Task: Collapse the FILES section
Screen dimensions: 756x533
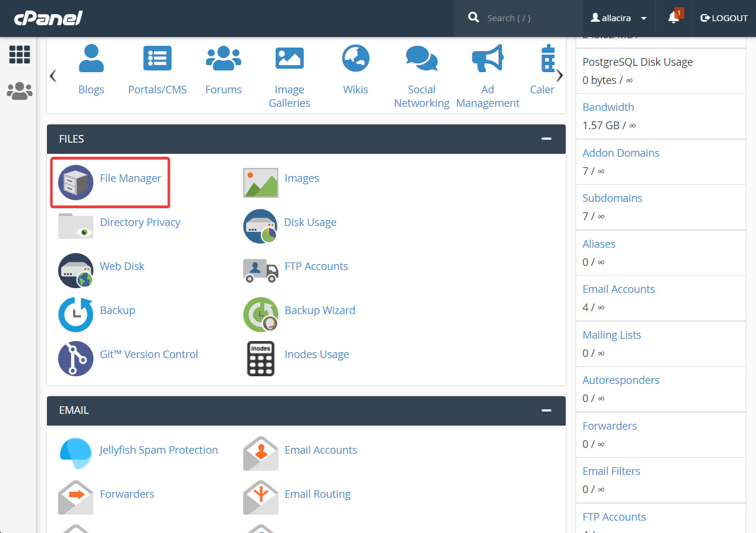Action: 546,139
